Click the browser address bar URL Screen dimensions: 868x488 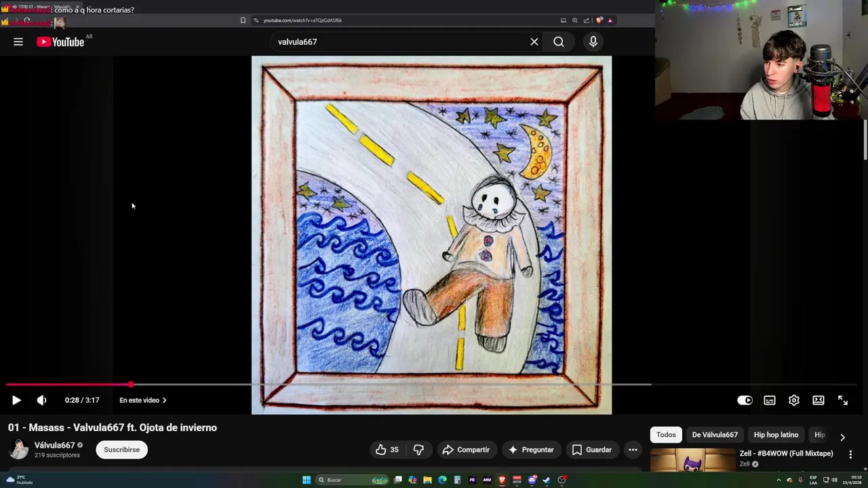(x=302, y=20)
